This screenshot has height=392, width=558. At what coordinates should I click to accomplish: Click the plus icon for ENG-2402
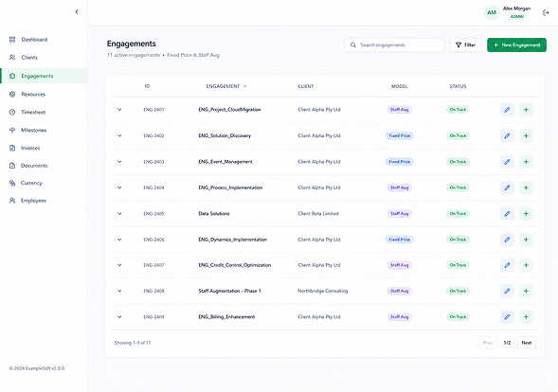pos(526,135)
